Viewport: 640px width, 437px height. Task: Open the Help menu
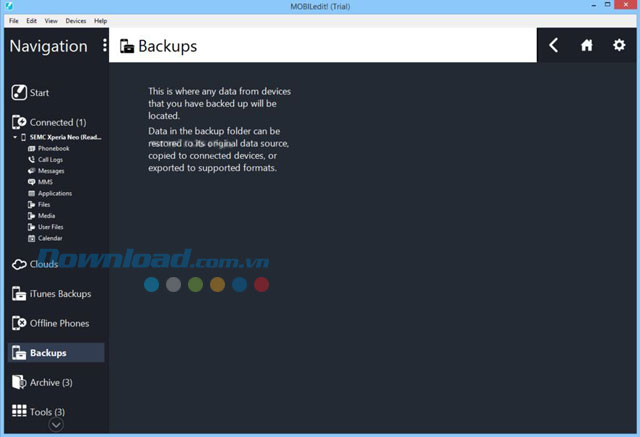pyautogui.click(x=101, y=21)
